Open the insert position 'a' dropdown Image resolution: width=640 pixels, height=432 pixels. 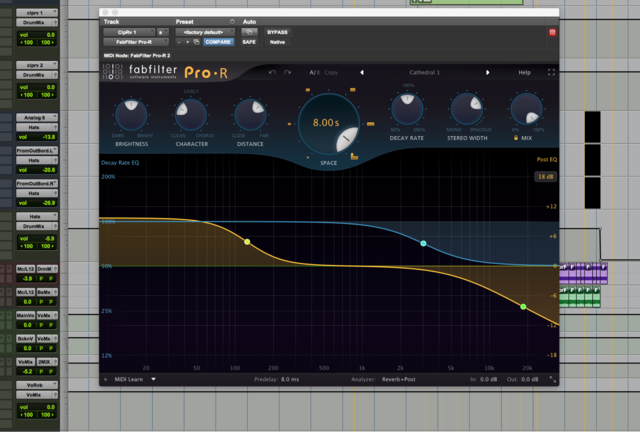162,32
